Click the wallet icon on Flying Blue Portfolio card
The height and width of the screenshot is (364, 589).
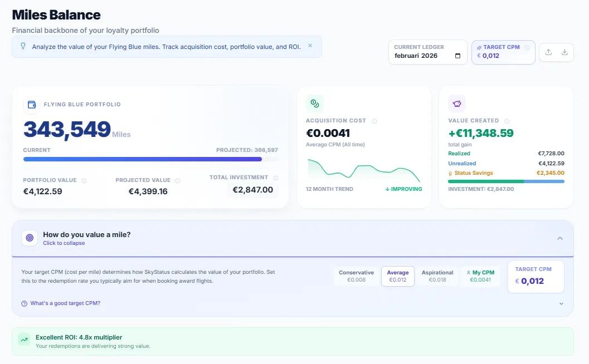[32, 104]
